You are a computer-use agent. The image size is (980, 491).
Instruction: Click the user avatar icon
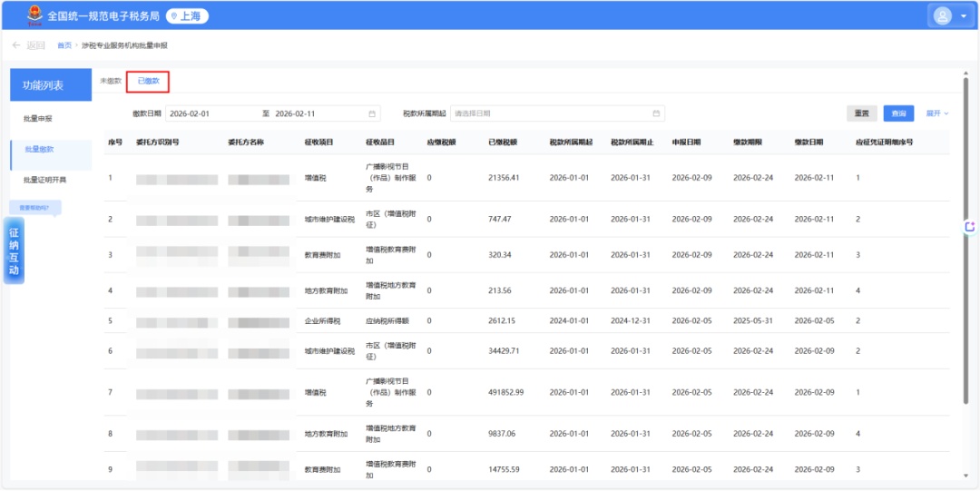(942, 15)
